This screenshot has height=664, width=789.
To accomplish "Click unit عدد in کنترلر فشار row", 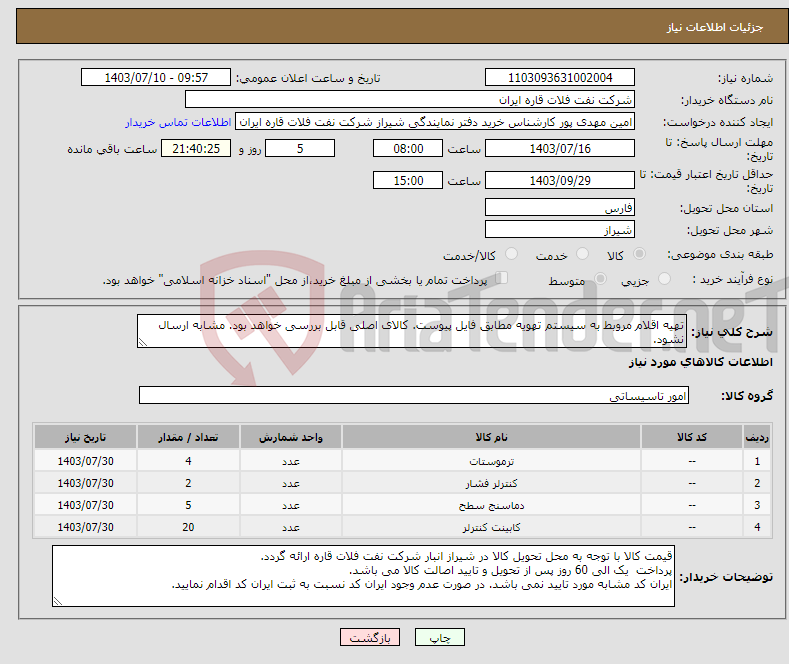I will point(291,483).
